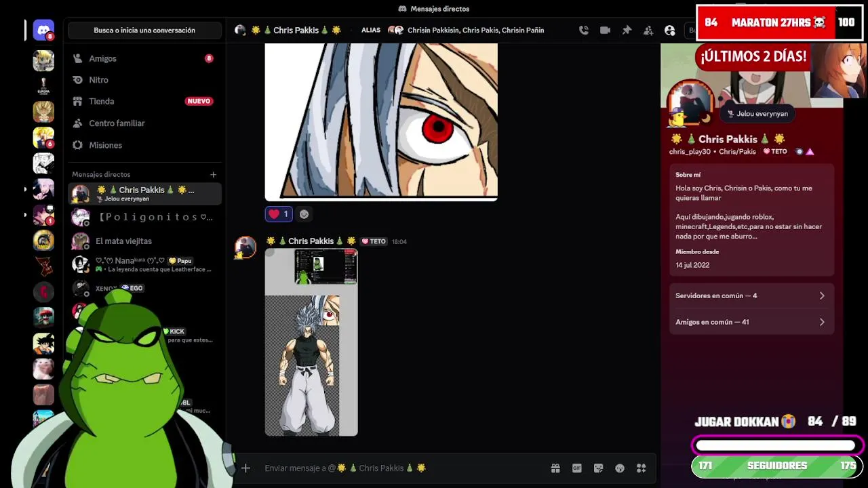
Task: Create a new direct message with plus icon
Action: pos(213,174)
